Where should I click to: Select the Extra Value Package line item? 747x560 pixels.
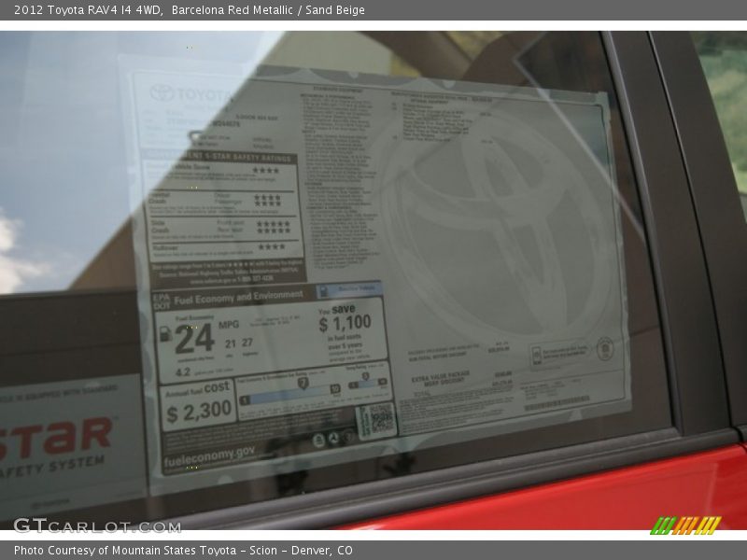click(x=441, y=374)
